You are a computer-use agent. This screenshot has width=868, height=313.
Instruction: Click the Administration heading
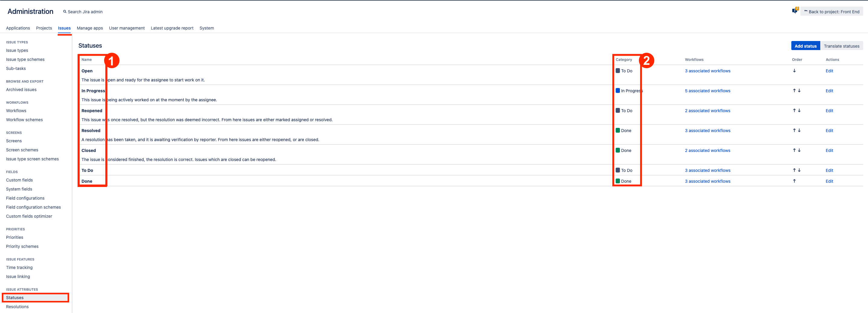click(x=30, y=11)
